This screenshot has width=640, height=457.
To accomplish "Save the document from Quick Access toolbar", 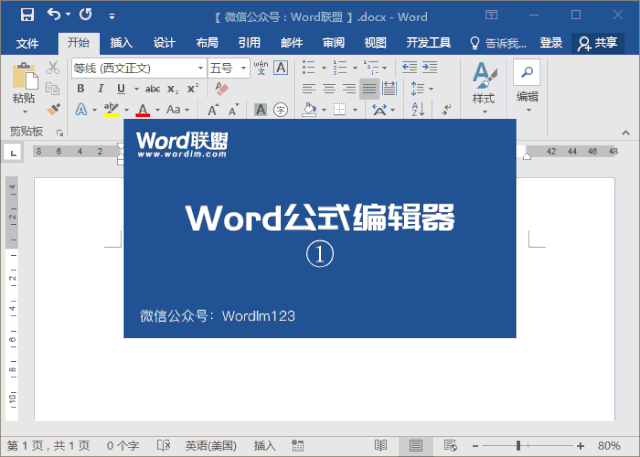I will [27, 15].
